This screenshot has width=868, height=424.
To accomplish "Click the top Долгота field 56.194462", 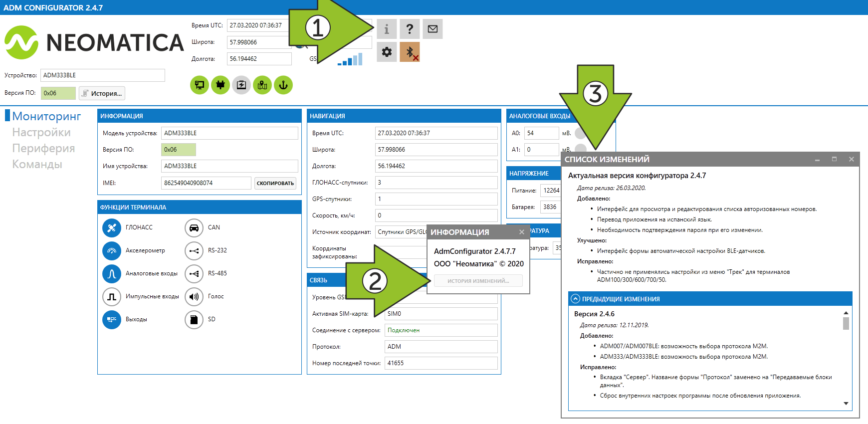I will click(x=259, y=59).
